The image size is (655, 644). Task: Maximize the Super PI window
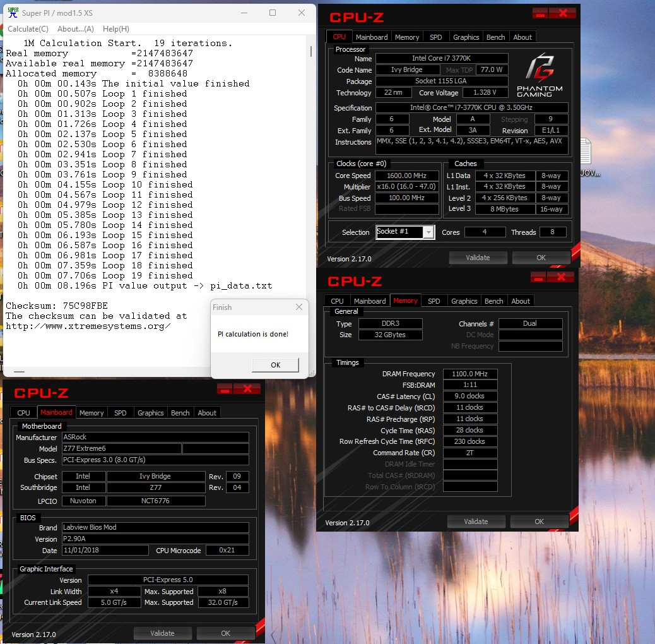[273, 13]
